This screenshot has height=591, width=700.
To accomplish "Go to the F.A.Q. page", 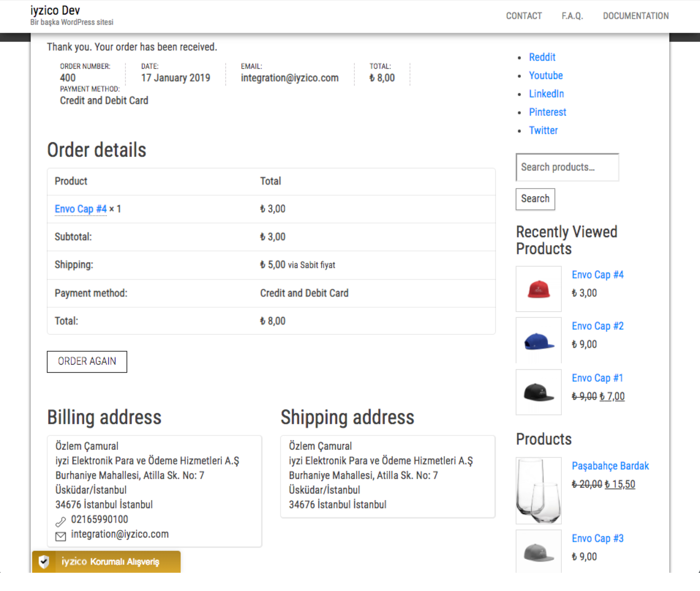I will [x=572, y=16].
